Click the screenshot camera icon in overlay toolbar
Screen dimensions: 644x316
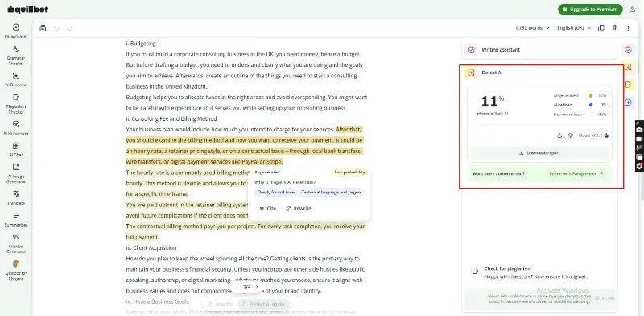(639, 130)
